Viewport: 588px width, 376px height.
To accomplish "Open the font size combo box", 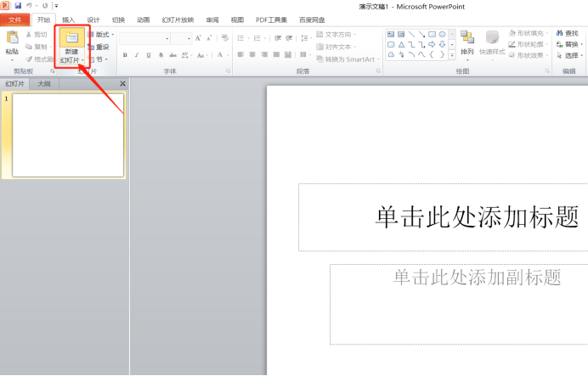I will pyautogui.click(x=182, y=38).
